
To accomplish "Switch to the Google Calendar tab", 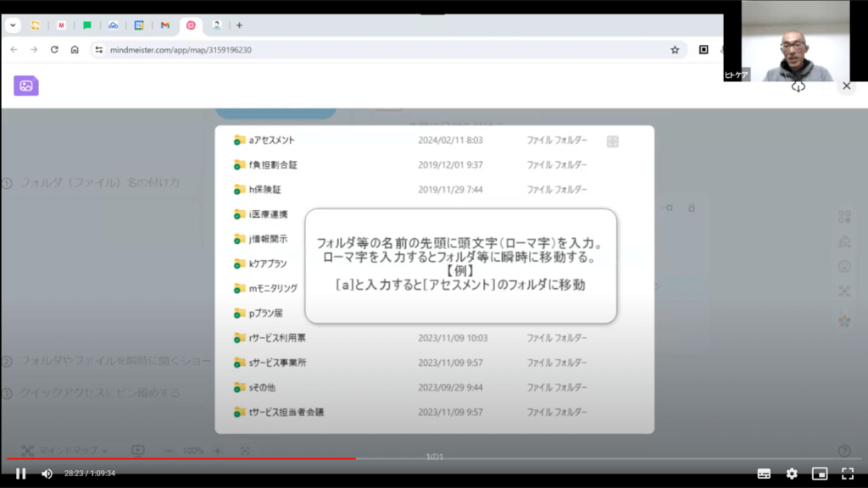I will [x=139, y=25].
